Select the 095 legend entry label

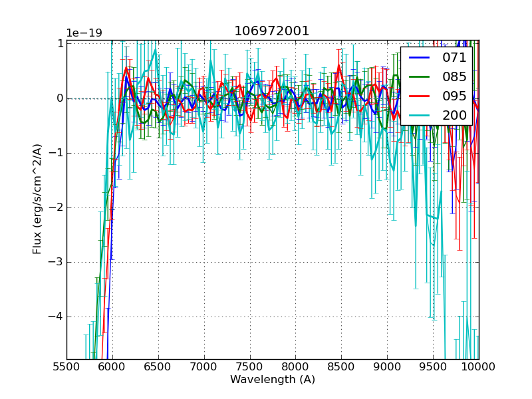pyautogui.click(x=454, y=96)
